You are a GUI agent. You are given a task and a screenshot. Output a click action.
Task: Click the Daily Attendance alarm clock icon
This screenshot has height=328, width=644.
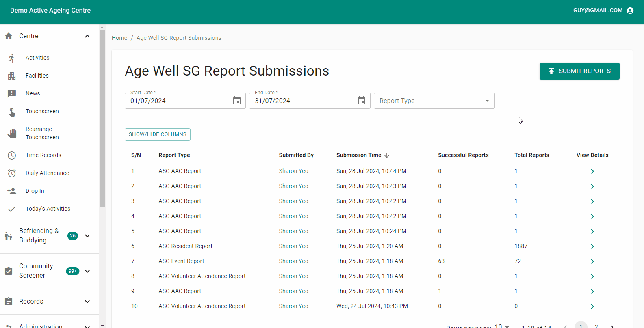(x=12, y=173)
